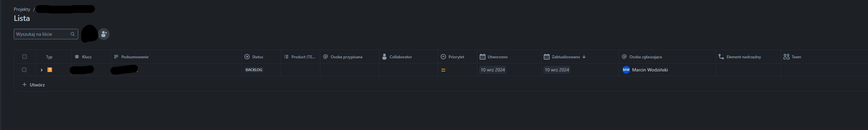Image resolution: width=868 pixels, height=130 pixels.
Task: Toggle sort arrow on Zaktualizowano column
Action: tap(584, 57)
